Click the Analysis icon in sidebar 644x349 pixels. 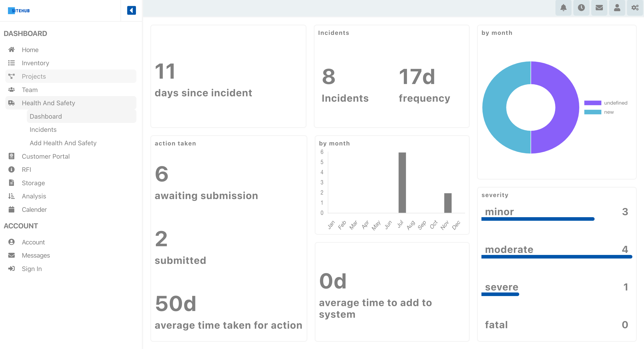click(x=12, y=196)
